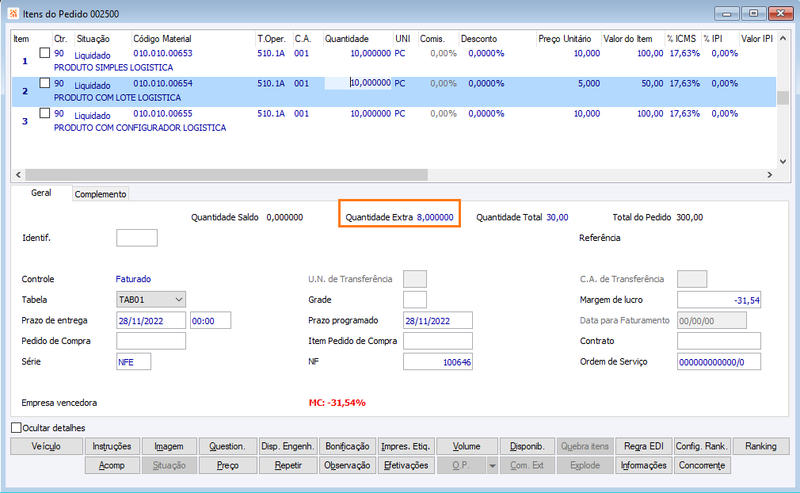Switch to the Complemento tab

tap(100, 194)
